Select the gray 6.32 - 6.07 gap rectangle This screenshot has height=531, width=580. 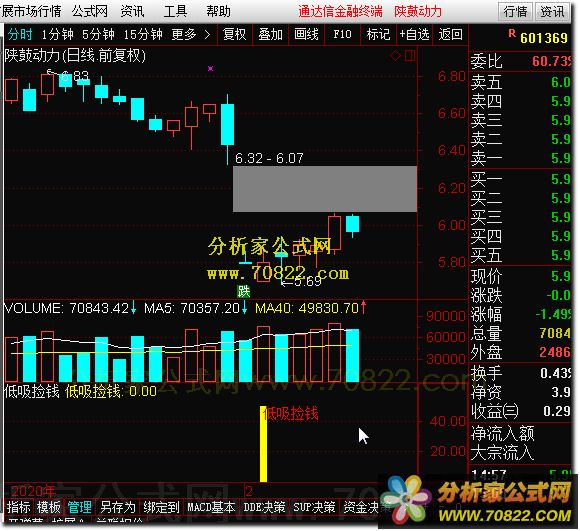pyautogui.click(x=325, y=189)
